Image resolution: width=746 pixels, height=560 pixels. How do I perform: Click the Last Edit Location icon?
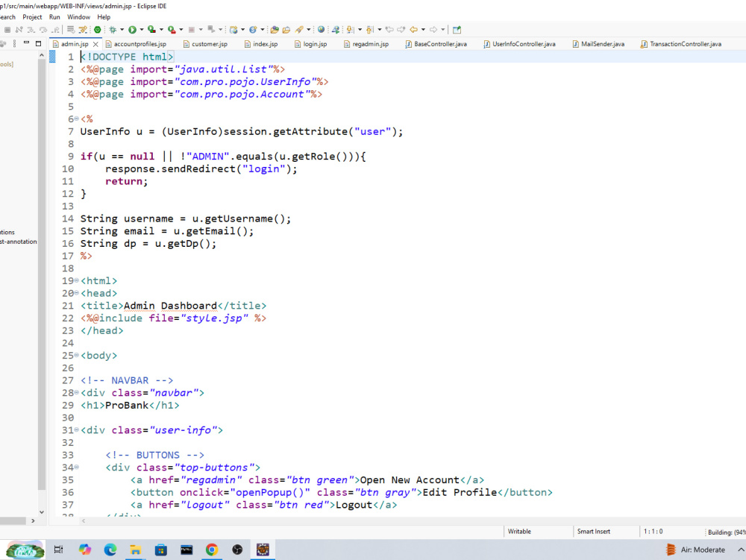pos(389,30)
